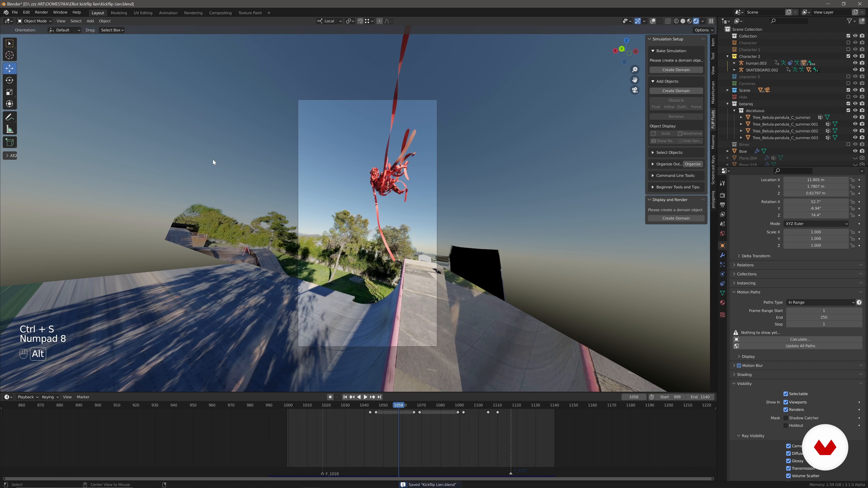Select the Measure tool

pos(9,129)
